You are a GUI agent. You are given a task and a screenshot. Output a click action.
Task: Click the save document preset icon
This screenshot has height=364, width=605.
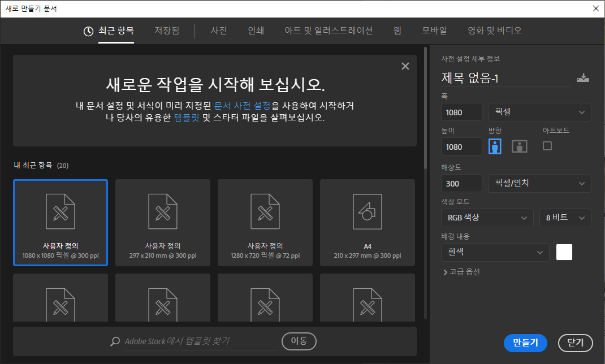582,79
